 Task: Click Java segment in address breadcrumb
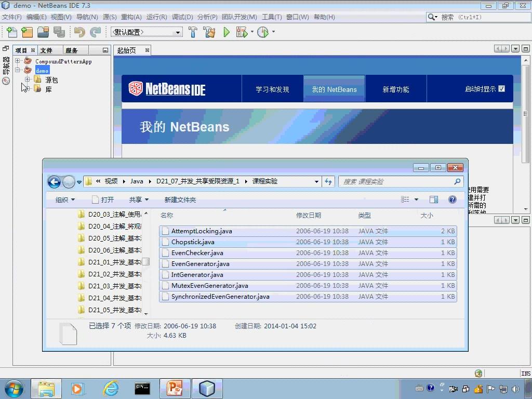tap(137, 181)
